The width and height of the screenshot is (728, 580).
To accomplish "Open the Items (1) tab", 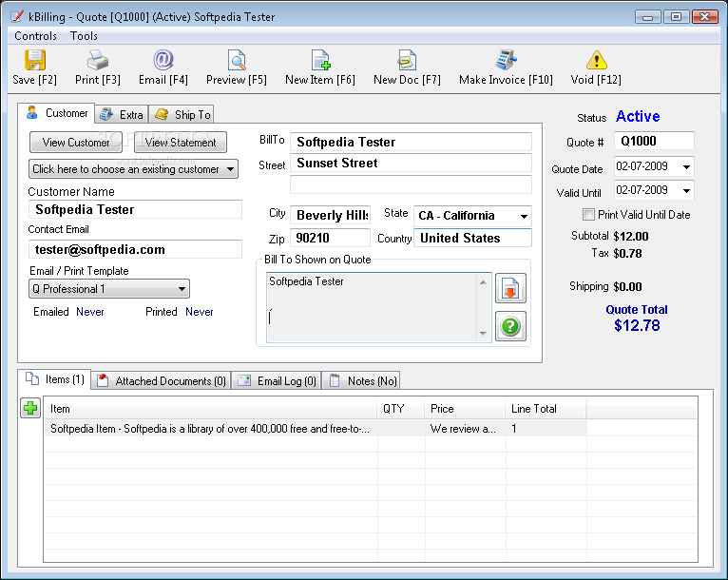I will click(54, 379).
